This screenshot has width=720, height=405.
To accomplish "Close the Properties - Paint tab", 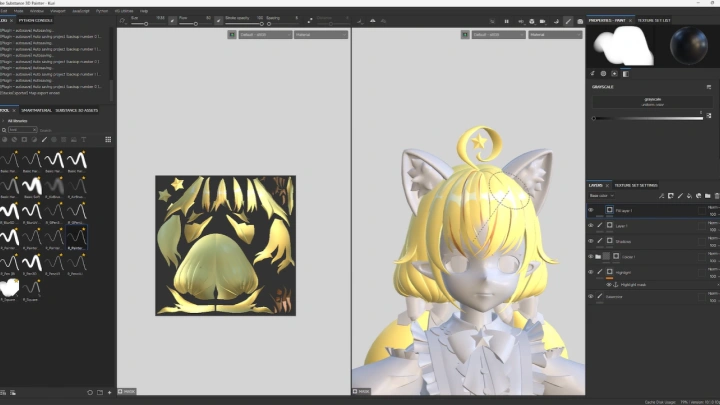I will point(630,20).
